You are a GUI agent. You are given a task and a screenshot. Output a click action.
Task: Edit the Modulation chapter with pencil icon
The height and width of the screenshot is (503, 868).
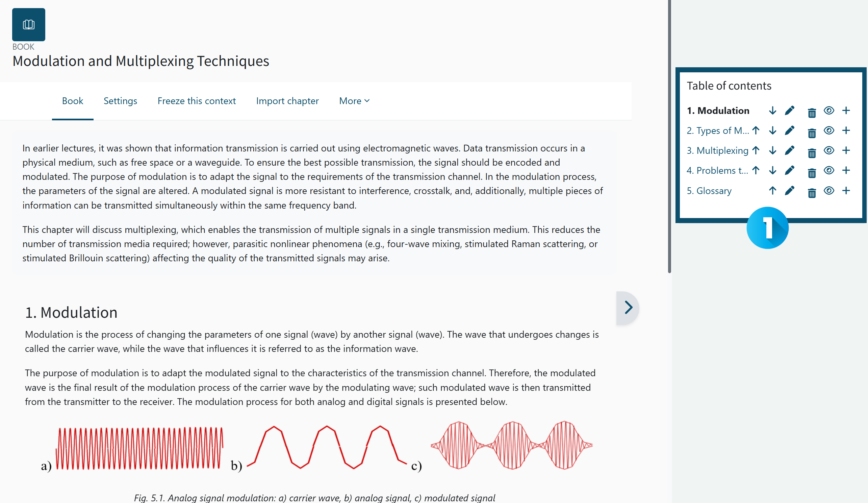pos(789,111)
